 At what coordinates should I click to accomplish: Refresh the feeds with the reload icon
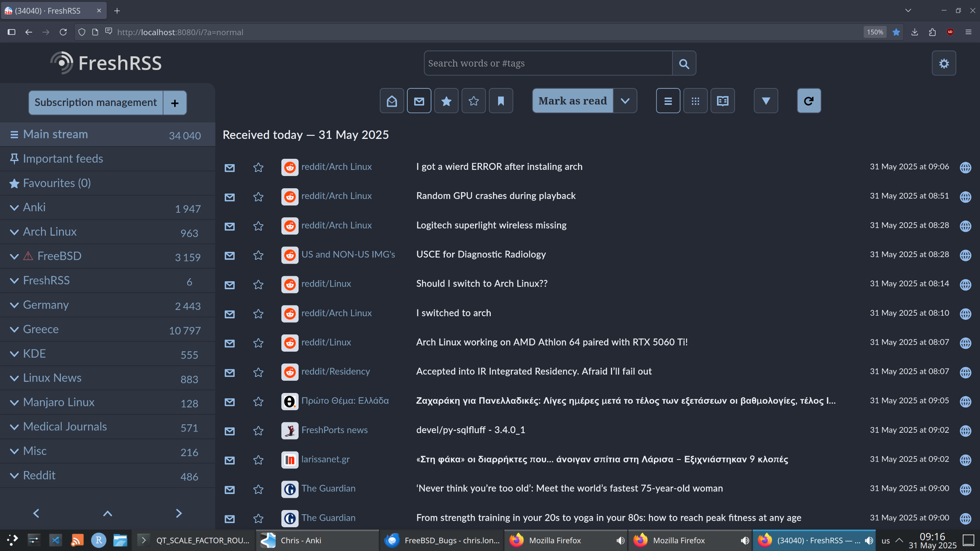pyautogui.click(x=808, y=101)
